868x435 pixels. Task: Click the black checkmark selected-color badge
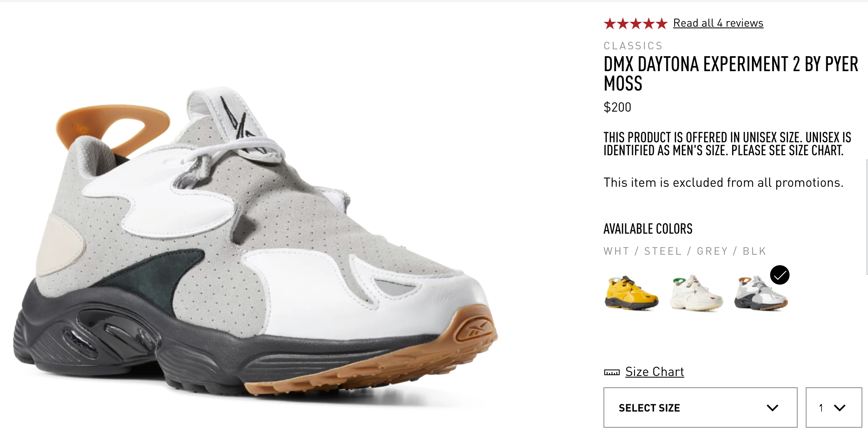[779, 275]
